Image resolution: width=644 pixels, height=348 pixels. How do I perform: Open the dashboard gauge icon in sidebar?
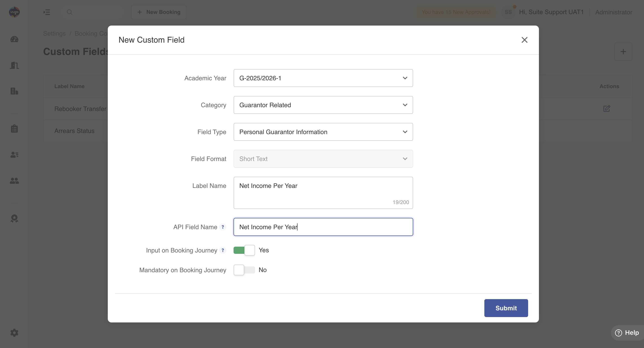click(14, 39)
